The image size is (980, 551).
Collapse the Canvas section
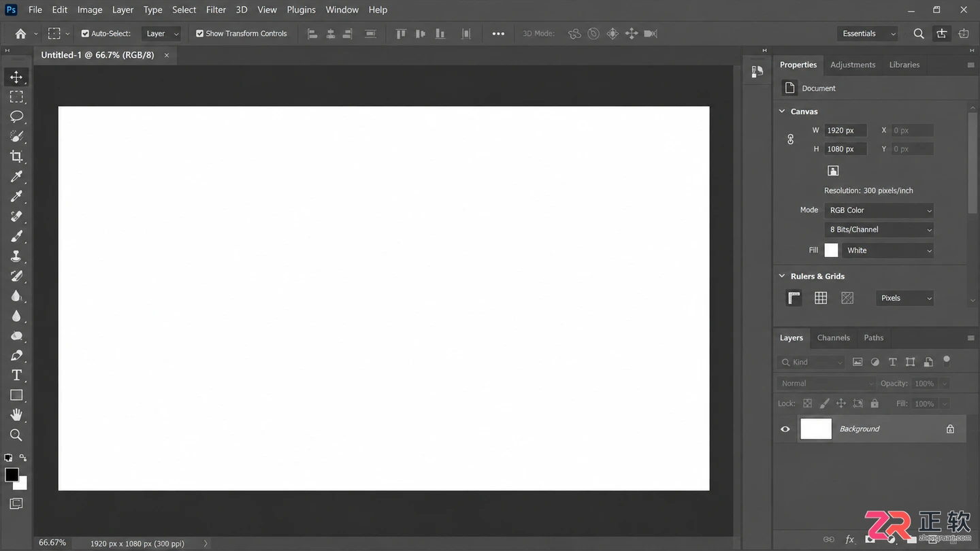pyautogui.click(x=782, y=112)
